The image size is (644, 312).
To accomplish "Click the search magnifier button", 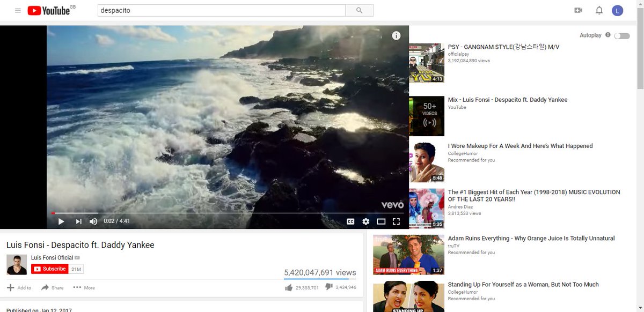I will pyautogui.click(x=359, y=10).
